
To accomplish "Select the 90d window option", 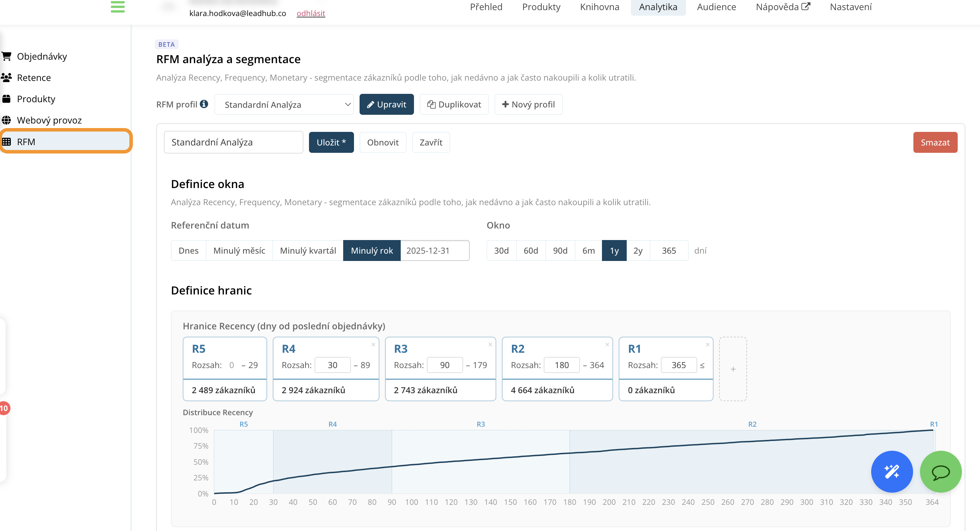I will (x=560, y=250).
